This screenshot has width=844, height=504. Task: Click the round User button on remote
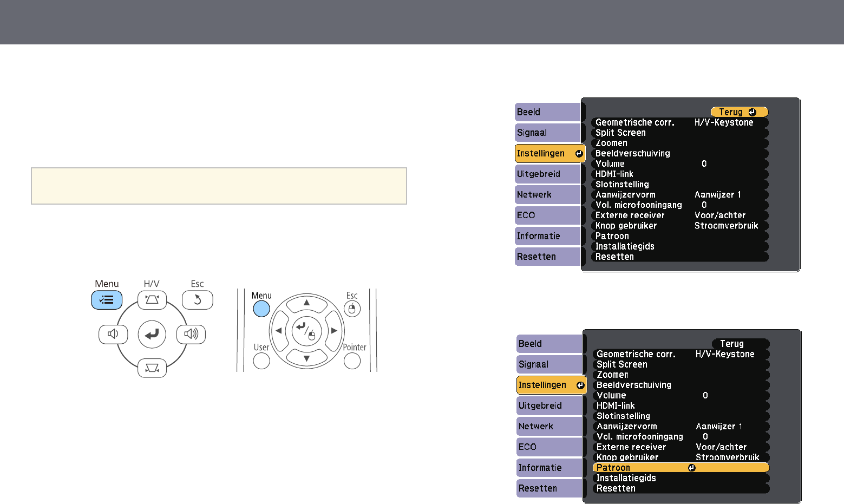261,361
